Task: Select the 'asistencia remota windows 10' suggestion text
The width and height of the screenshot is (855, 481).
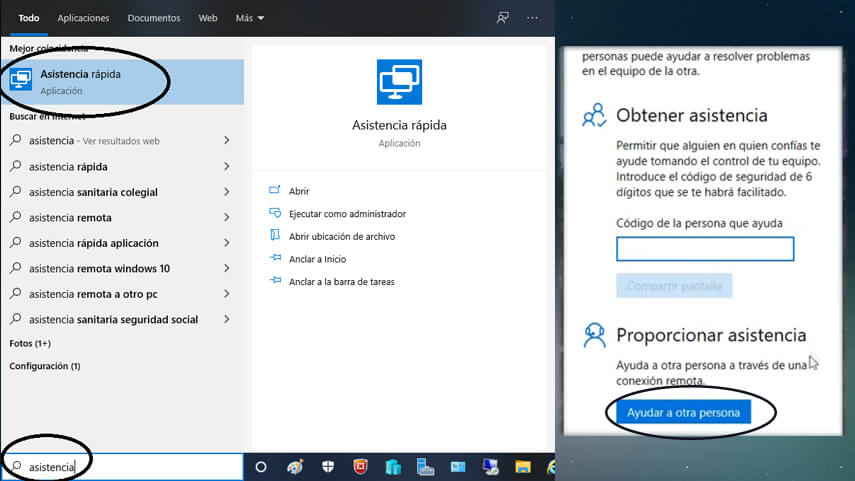Action: point(99,268)
